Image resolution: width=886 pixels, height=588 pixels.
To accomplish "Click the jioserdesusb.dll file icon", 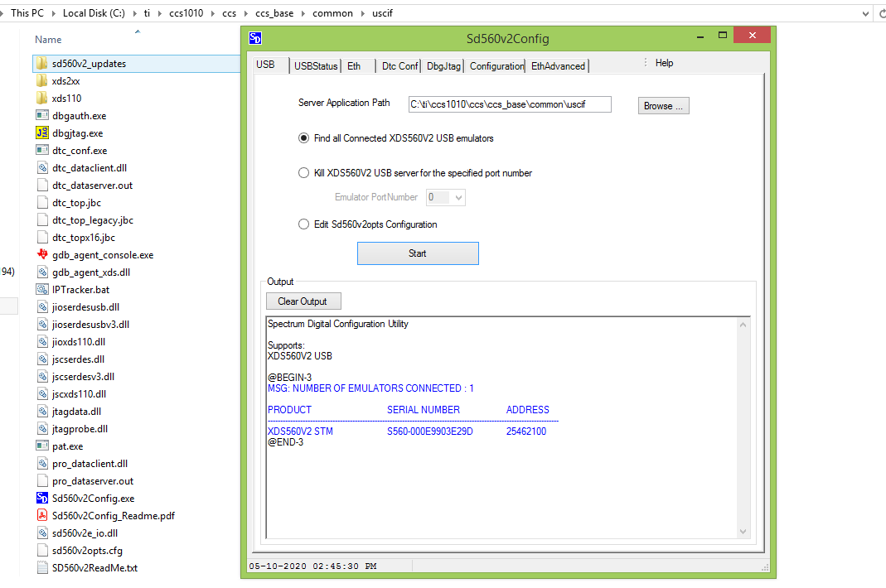I will 41,307.
